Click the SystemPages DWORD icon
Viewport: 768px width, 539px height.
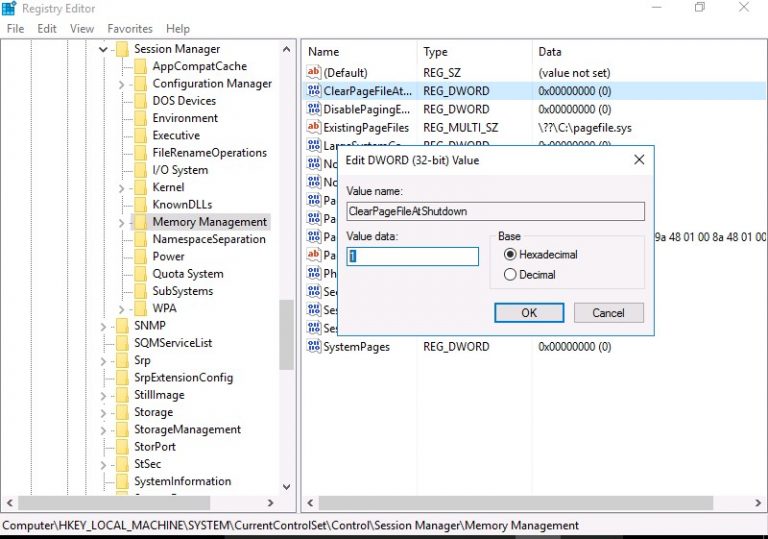coord(313,346)
